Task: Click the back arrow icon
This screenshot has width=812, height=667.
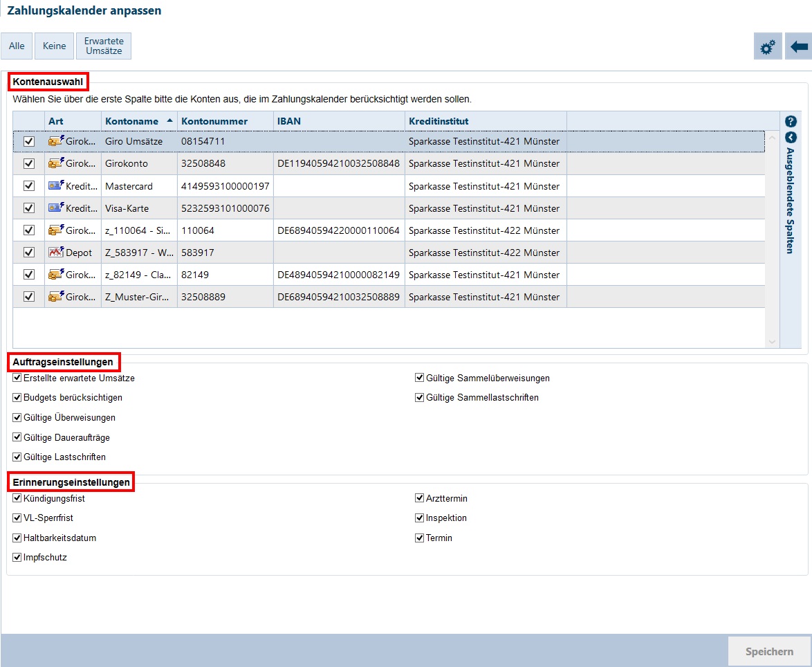Action: click(x=799, y=46)
